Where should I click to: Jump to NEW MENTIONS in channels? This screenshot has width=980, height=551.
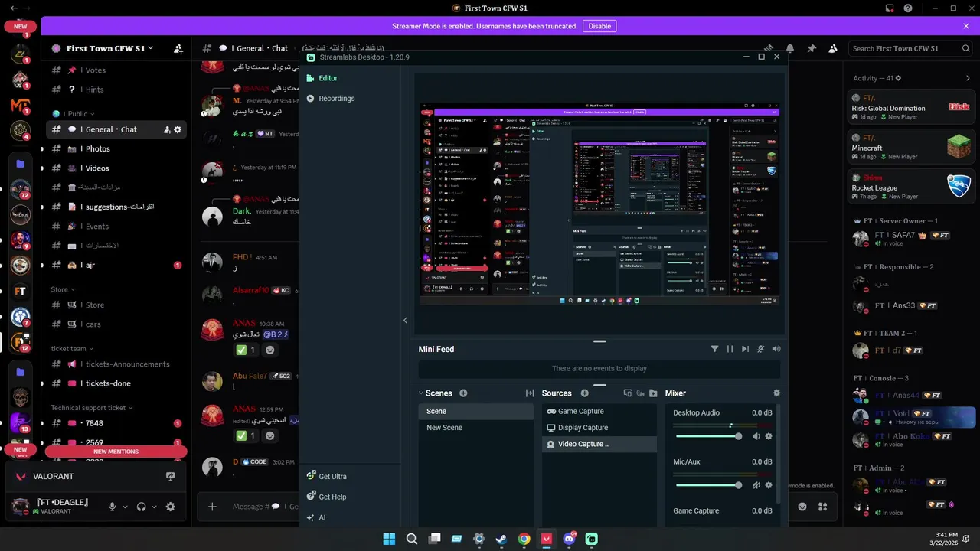click(x=116, y=452)
